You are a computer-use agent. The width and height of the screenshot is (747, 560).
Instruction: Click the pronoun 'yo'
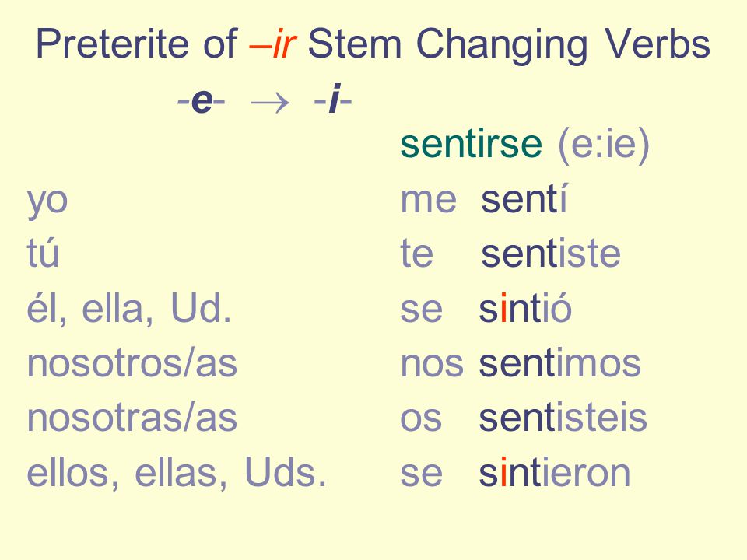coord(47,202)
